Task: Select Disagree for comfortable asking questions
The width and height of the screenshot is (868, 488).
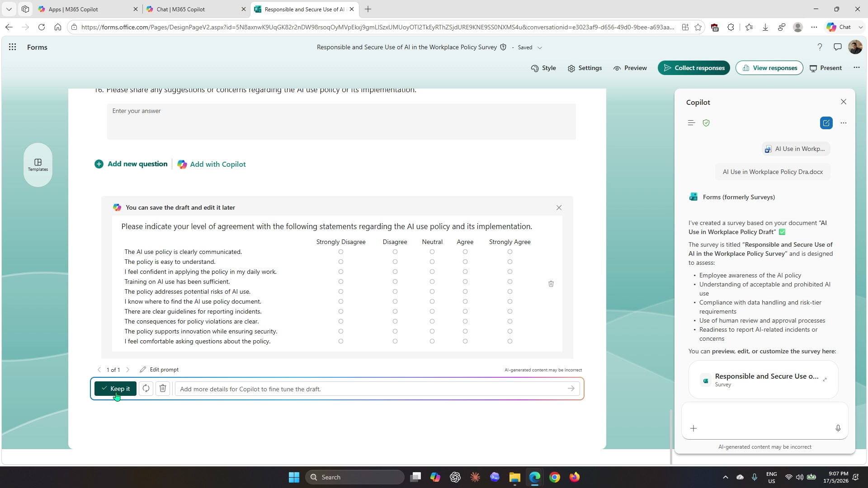Action: (395, 341)
